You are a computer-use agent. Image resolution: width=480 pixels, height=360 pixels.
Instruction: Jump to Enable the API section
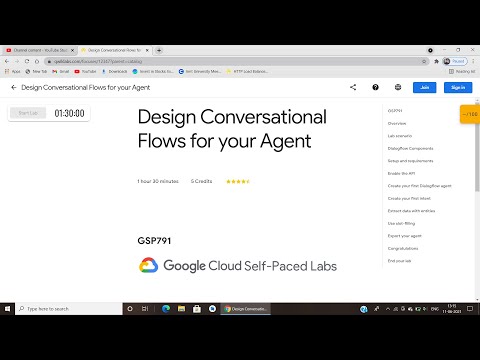[x=401, y=173]
